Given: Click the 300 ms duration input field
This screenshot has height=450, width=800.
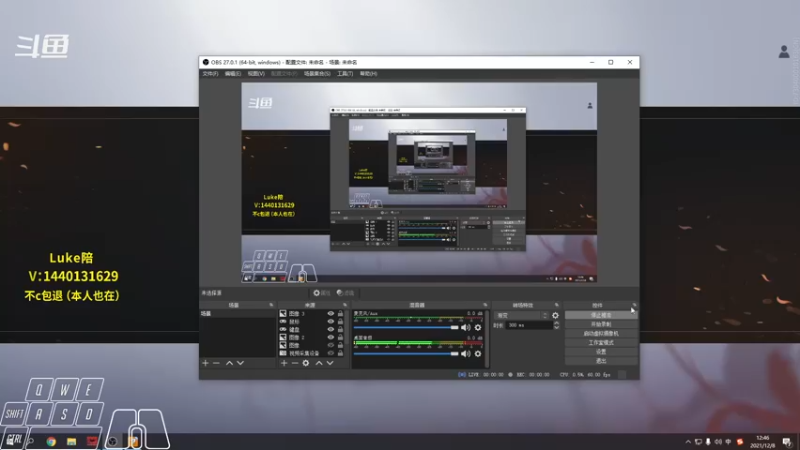Looking at the screenshot, I should (529, 325).
